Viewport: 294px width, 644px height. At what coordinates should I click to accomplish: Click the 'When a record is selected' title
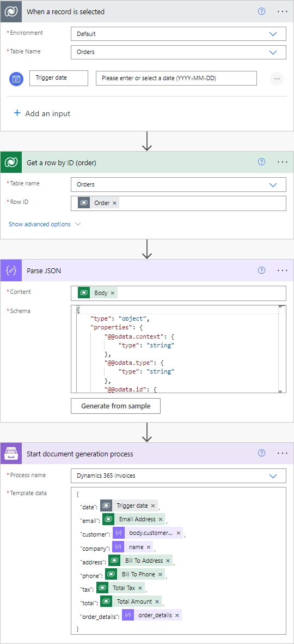tap(66, 11)
